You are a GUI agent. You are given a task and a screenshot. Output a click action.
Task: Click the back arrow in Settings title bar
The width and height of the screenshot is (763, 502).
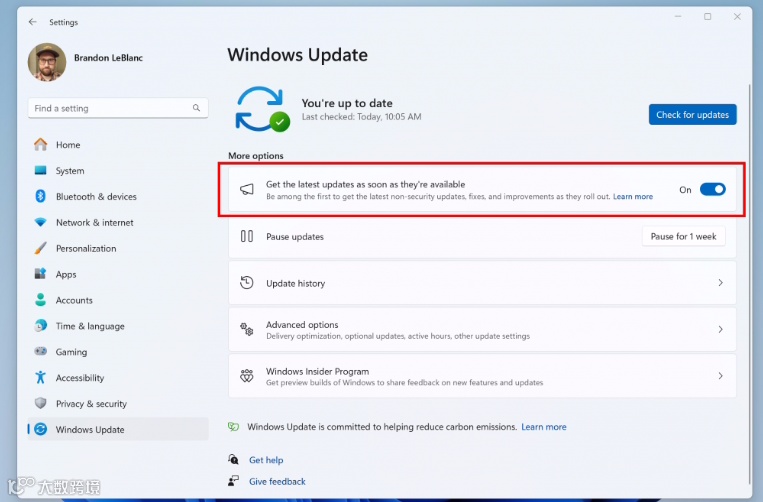coord(33,22)
